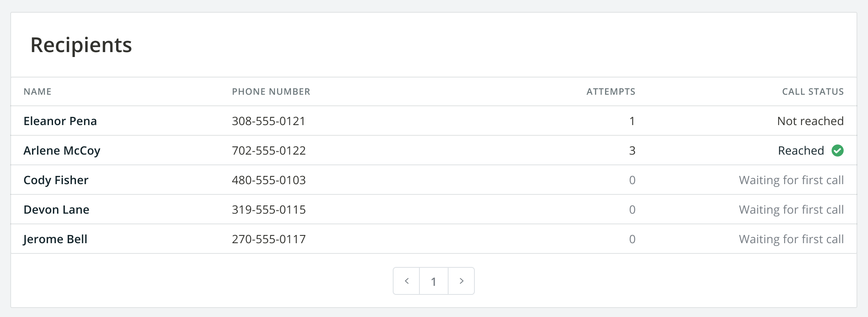
Task: Select page 1 in the pagination
Action: tap(434, 281)
